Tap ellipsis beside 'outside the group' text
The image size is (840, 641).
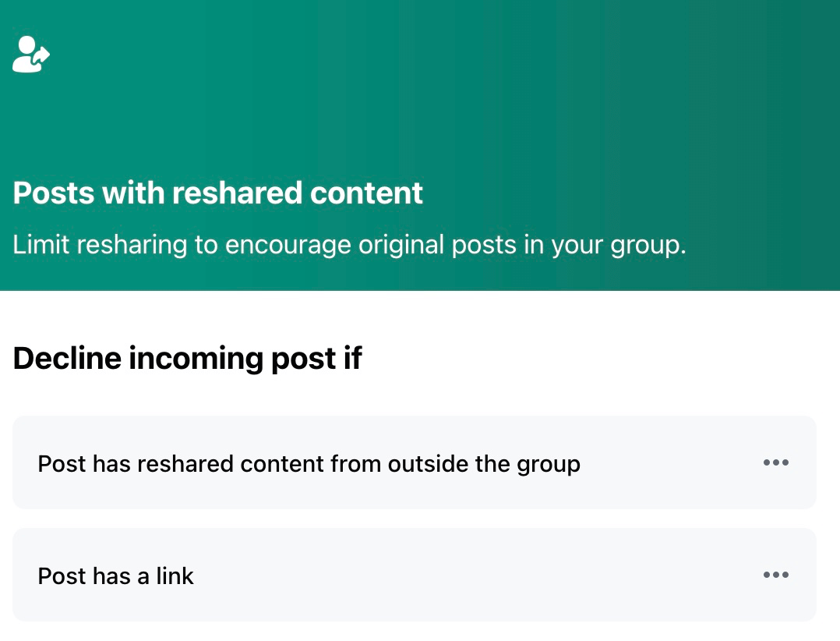[x=776, y=462]
